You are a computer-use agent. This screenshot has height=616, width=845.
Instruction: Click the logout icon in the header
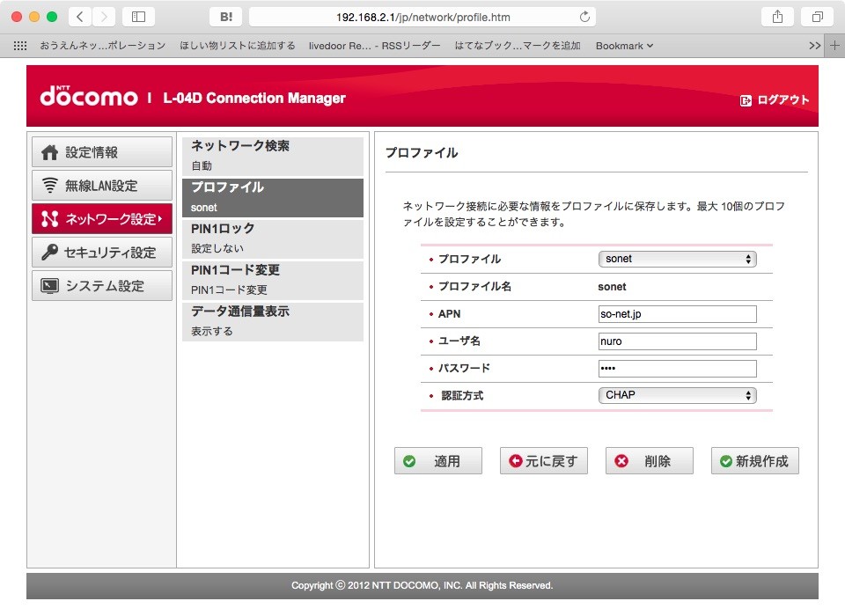(x=746, y=100)
